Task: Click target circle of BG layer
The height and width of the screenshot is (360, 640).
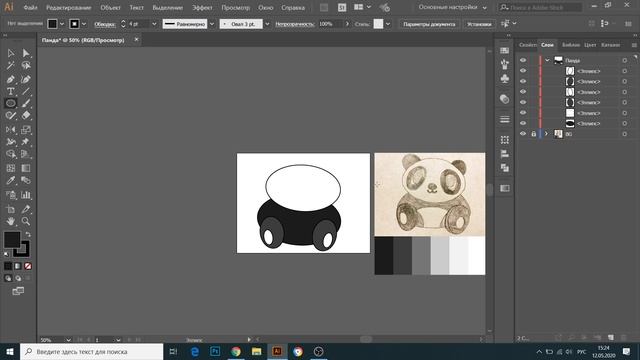Action: pyautogui.click(x=624, y=134)
